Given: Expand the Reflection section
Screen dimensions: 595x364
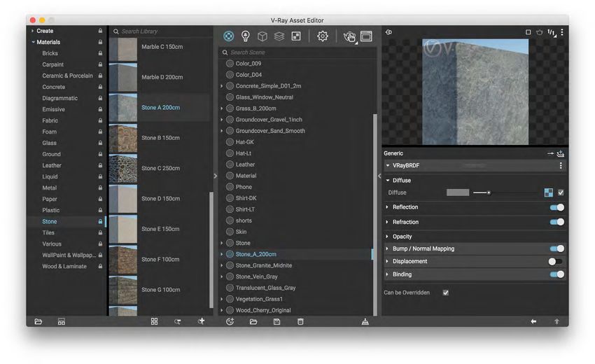Looking at the screenshot, I should (387, 207).
